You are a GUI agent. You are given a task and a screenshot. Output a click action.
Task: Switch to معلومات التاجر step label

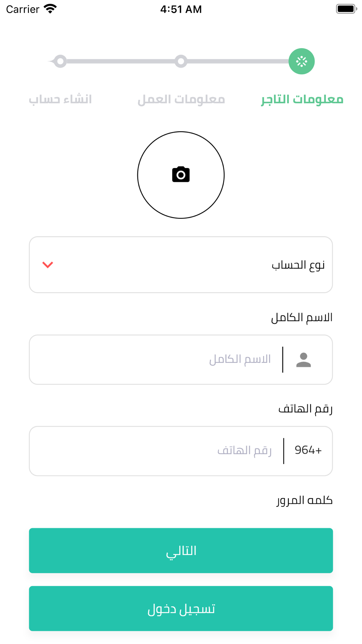click(302, 99)
